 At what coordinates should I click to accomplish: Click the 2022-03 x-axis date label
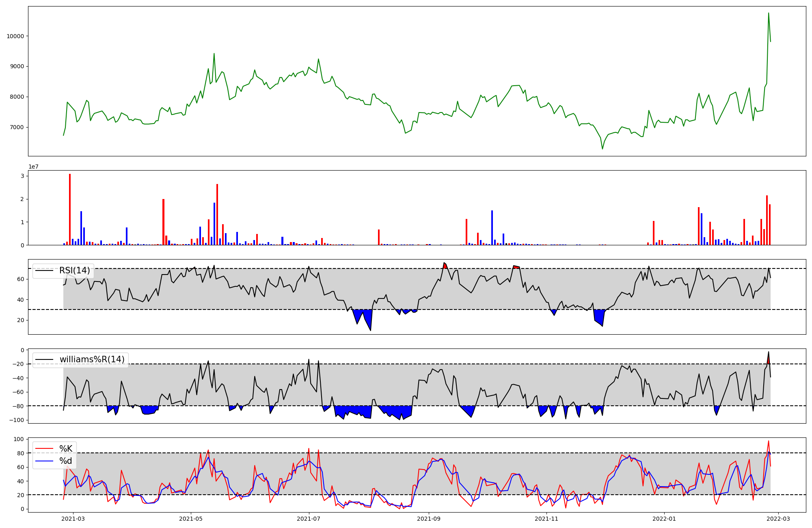click(x=778, y=518)
